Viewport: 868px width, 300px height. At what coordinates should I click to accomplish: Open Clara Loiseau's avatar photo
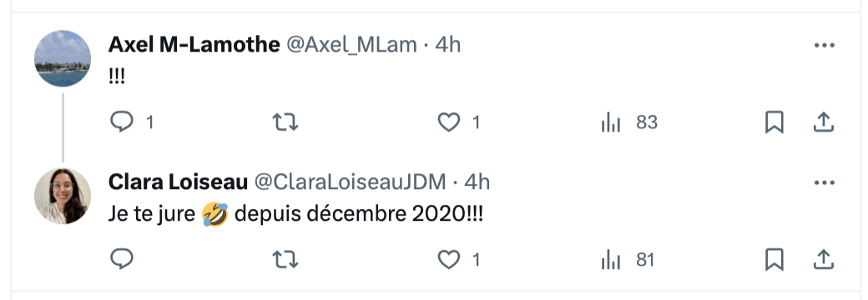(63, 196)
